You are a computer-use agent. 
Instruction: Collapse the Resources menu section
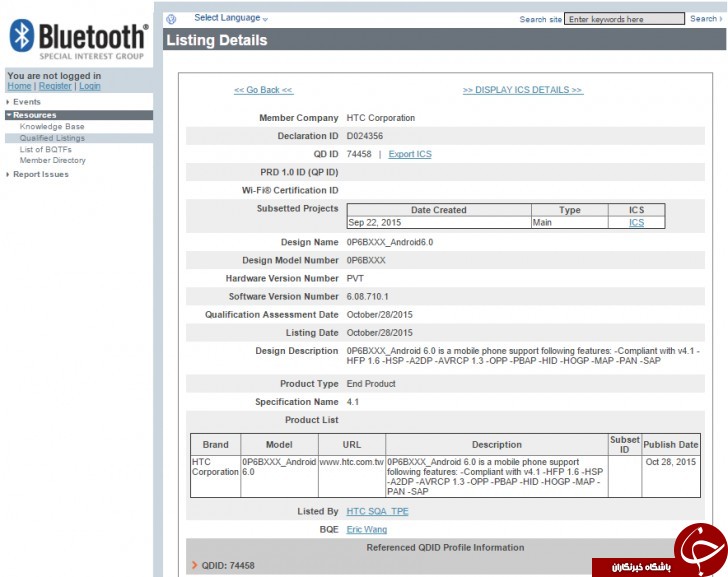[79, 115]
